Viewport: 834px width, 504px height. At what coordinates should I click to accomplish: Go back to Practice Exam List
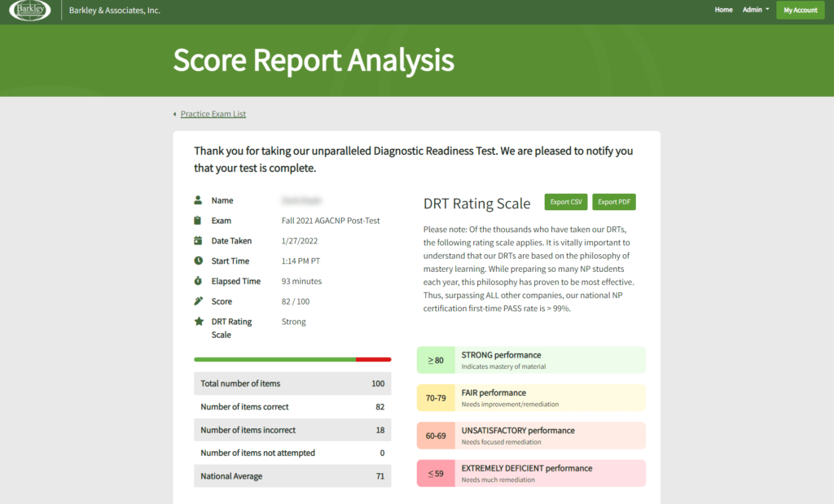(x=213, y=113)
